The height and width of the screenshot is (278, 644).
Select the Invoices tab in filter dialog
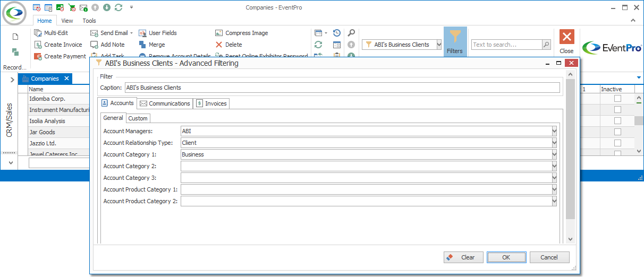(x=211, y=103)
